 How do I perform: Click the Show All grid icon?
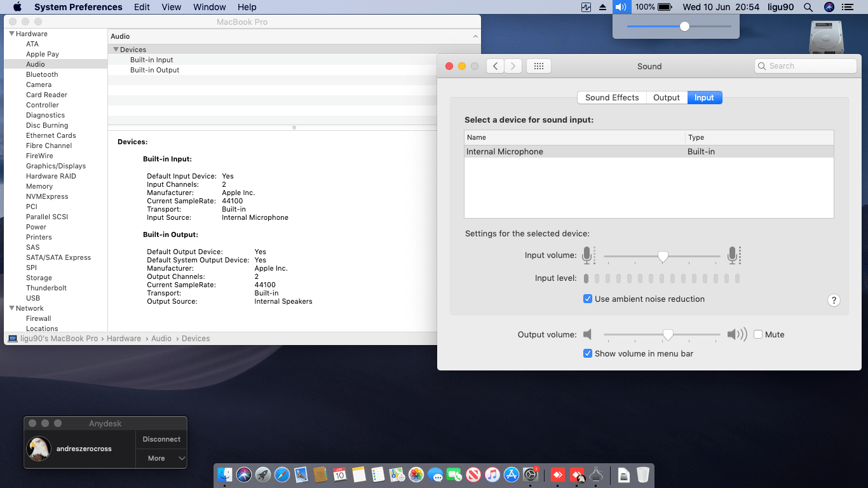point(538,66)
